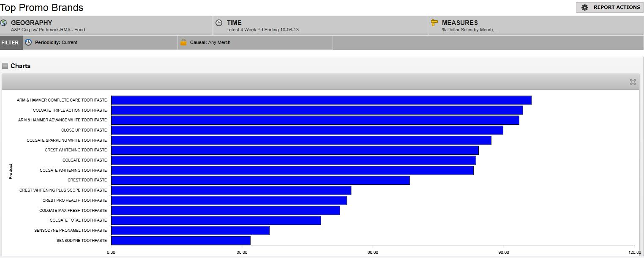The width and height of the screenshot is (644, 258).
Task: Click the Geography globe icon
Action: 4,23
